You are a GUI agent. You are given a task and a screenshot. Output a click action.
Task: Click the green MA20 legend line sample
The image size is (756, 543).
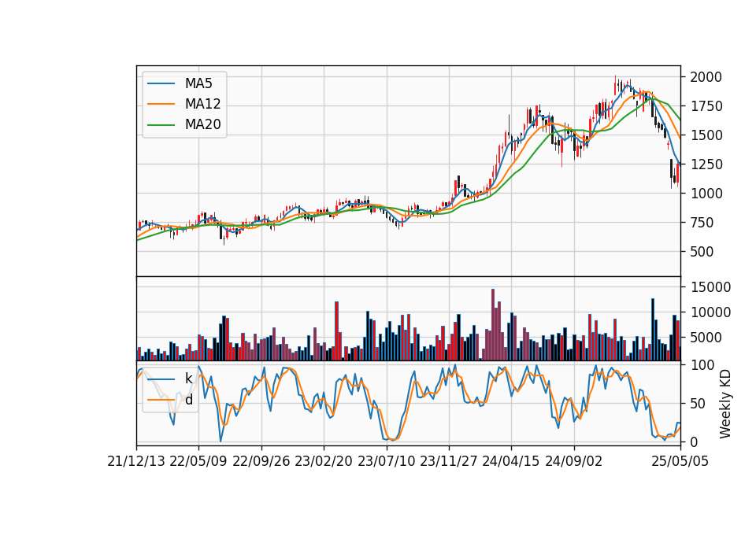161,125
